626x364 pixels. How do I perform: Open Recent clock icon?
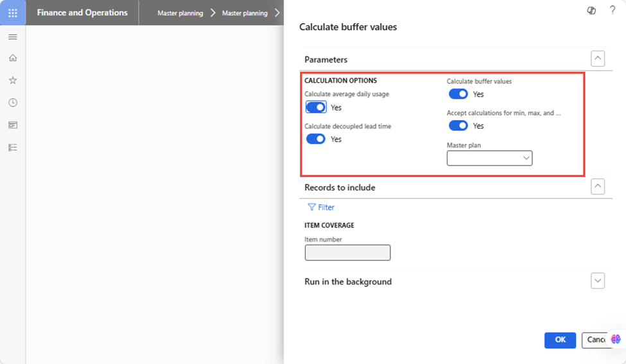pos(13,103)
